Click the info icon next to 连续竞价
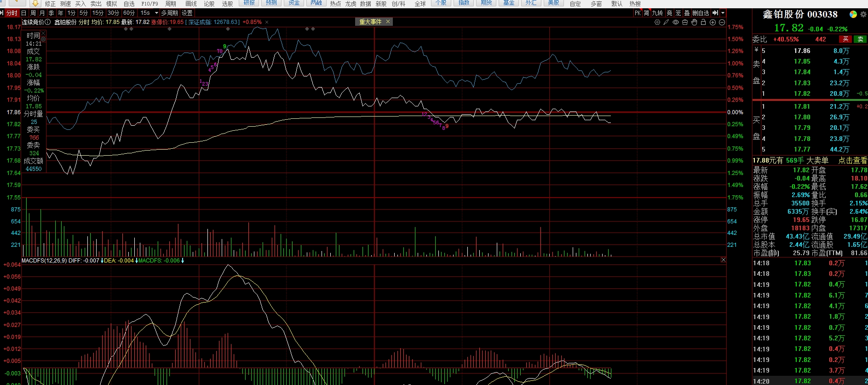 pos(48,22)
